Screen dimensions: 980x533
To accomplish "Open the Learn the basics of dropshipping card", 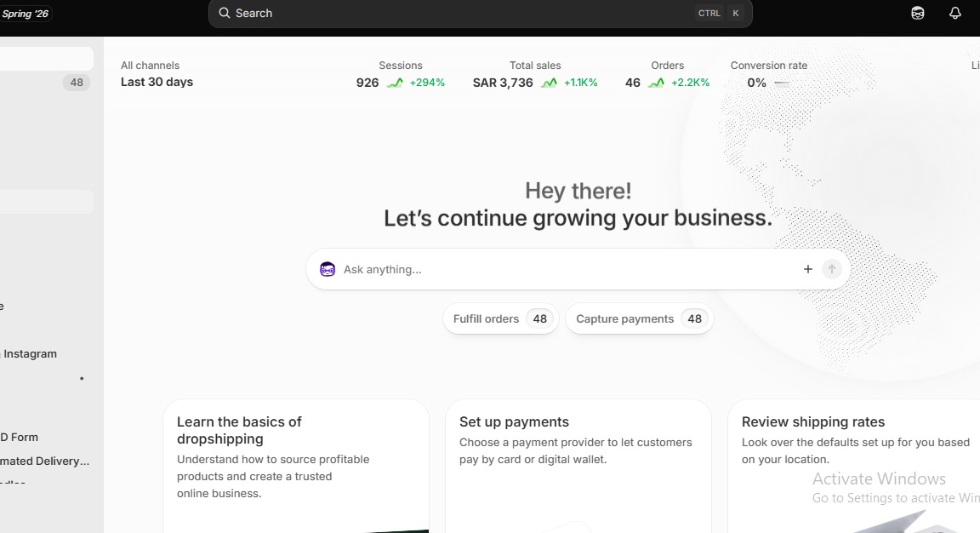I will pos(296,466).
